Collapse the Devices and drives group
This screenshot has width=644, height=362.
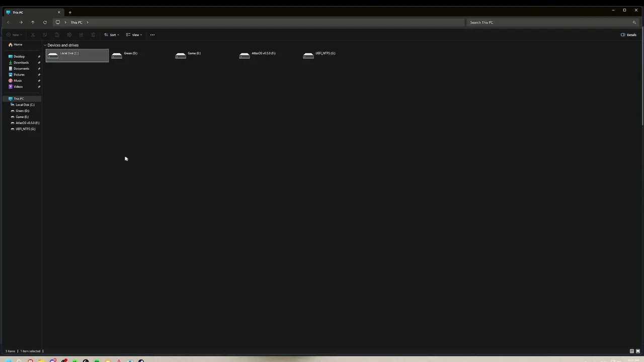[x=45, y=45]
